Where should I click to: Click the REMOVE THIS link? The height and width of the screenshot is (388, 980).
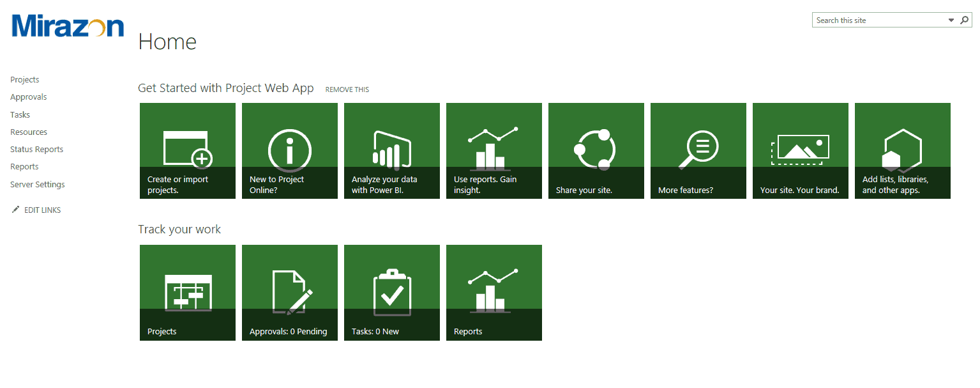pos(347,89)
